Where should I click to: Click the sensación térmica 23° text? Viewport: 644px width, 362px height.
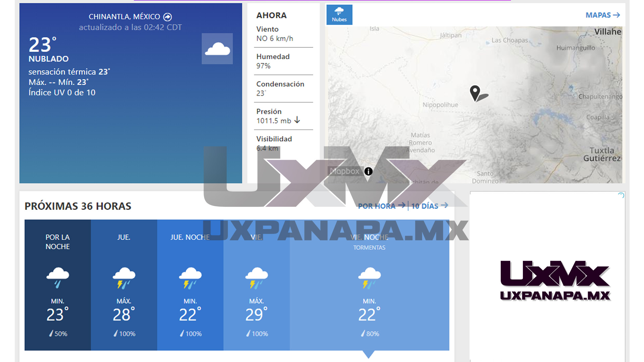pos(69,72)
